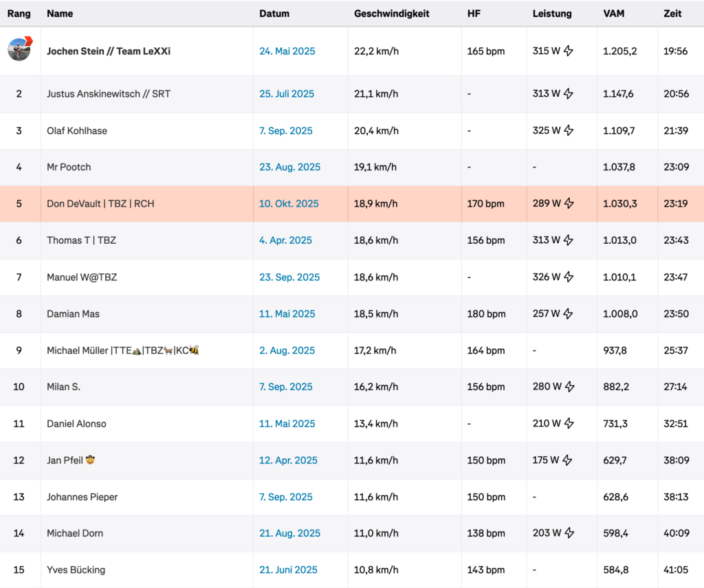This screenshot has height=588, width=704.
Task: Click the Geschwindigkeit column header
Action: 391,14
